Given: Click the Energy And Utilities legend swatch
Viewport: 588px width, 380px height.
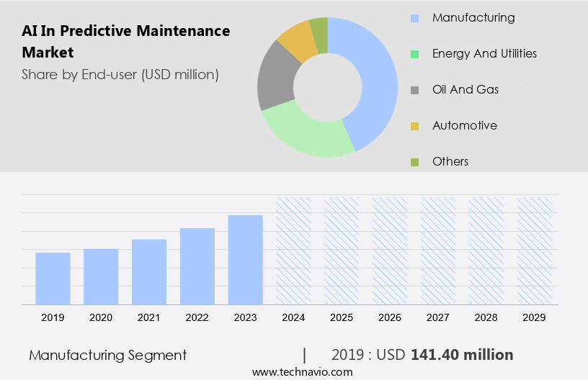Looking at the screenshot, I should (x=414, y=54).
